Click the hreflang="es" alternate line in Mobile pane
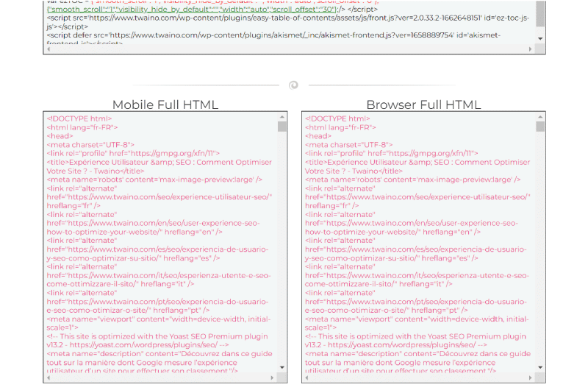This screenshot has width=588, height=390. pos(157,249)
